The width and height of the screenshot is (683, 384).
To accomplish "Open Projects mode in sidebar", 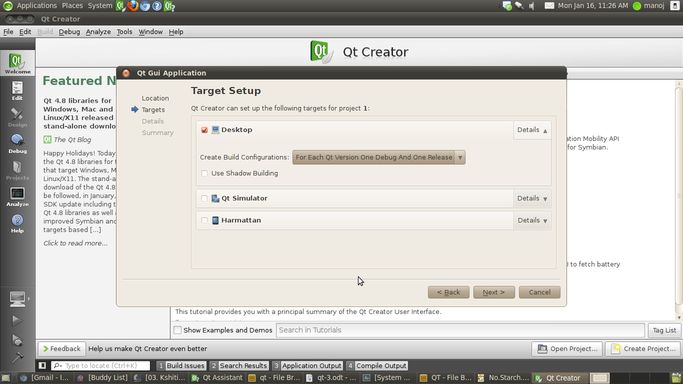I will (x=17, y=170).
